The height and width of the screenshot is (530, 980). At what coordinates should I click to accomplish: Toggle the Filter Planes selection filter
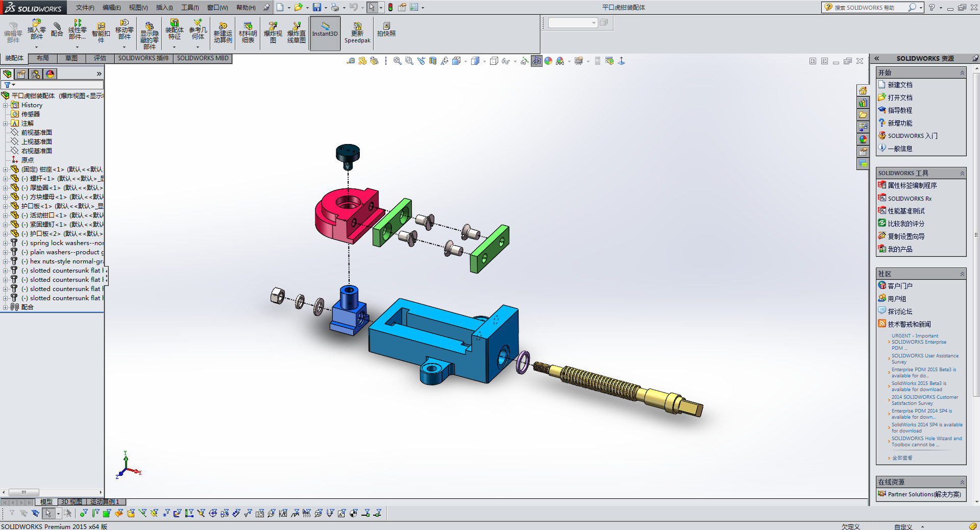[x=154, y=513]
